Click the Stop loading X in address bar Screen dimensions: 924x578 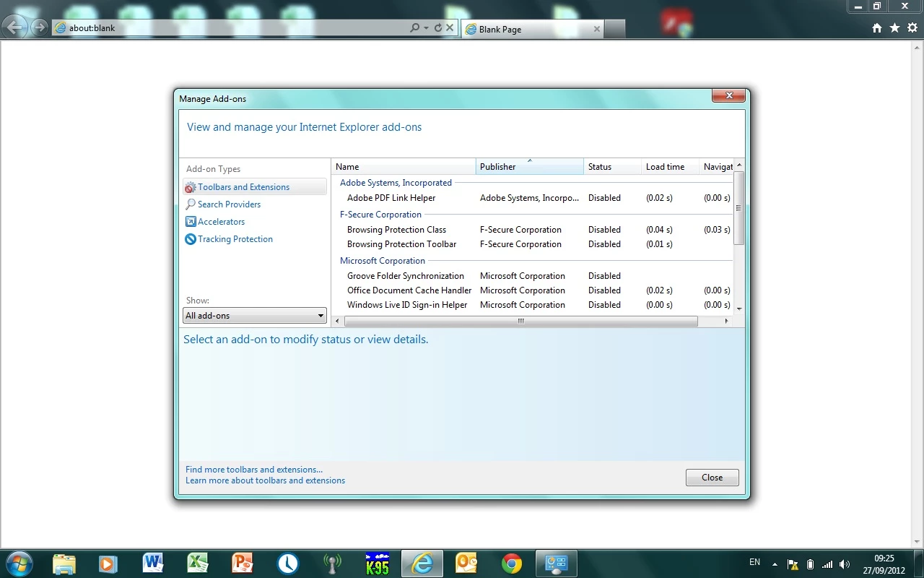click(x=450, y=28)
